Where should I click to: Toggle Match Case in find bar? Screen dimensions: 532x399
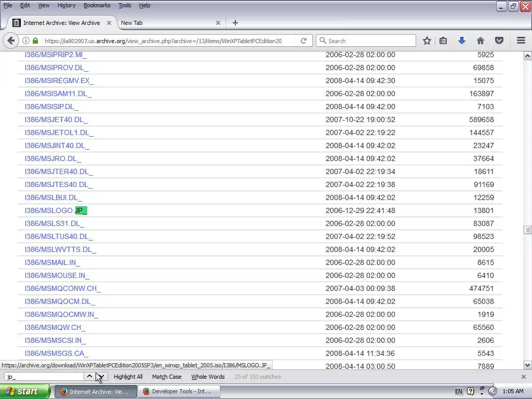point(167,377)
